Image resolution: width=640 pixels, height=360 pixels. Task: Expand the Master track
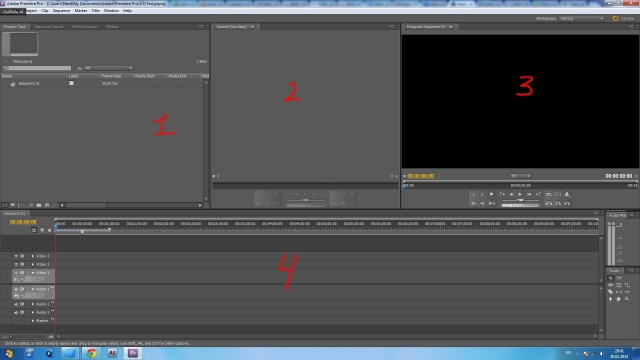[33, 320]
